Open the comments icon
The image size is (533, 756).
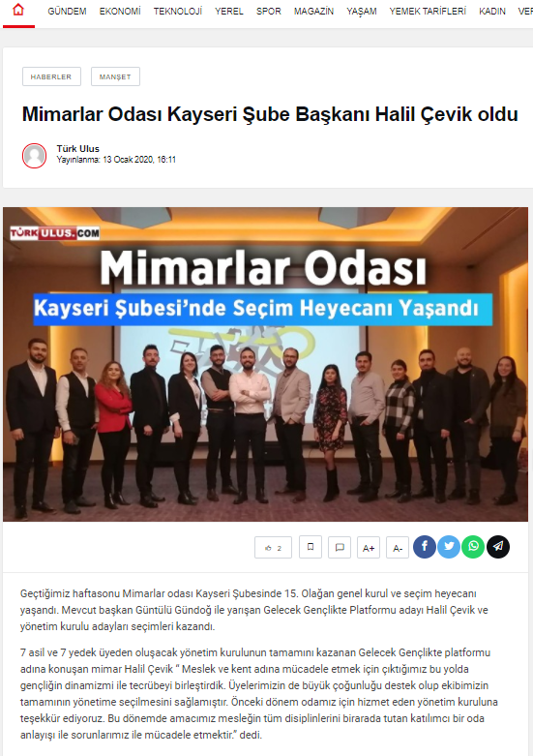pyautogui.click(x=340, y=547)
